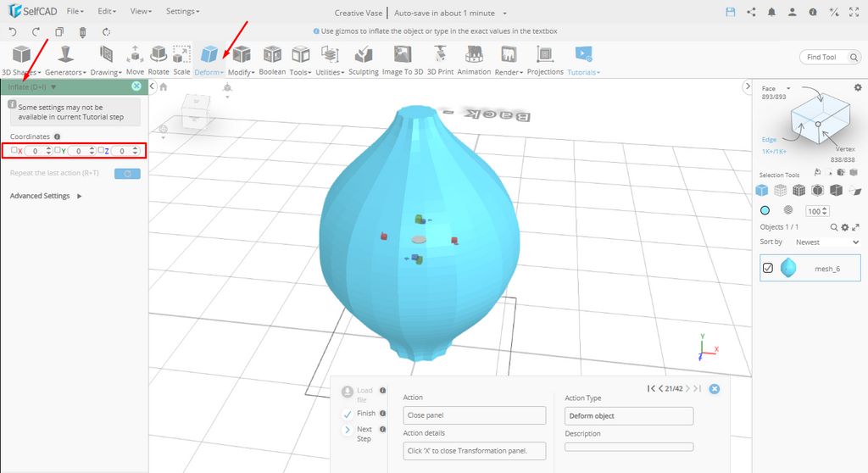Open the Sort by Newest dropdown
Image resolution: width=868 pixels, height=473 pixels.
827,242
